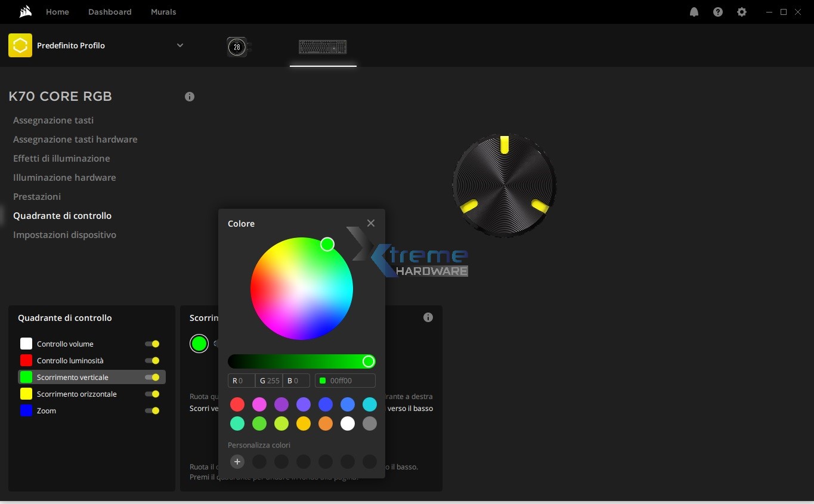Open the help question mark icon
The image size is (814, 504).
(x=718, y=12)
